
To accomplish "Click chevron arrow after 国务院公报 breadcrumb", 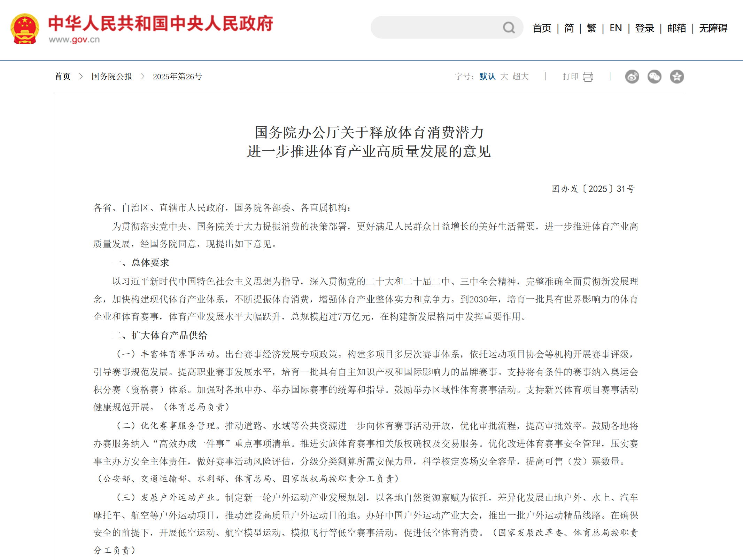I will click(x=142, y=77).
